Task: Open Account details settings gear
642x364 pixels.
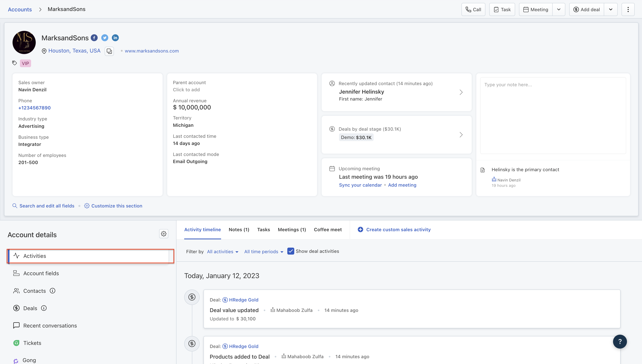Action: [164, 234]
